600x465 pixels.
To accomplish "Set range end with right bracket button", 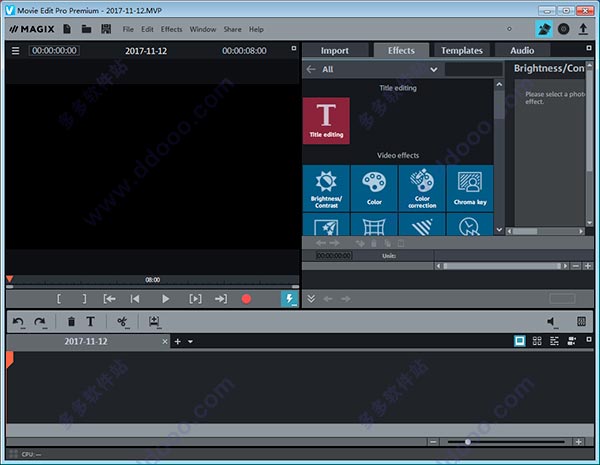I will [84, 299].
